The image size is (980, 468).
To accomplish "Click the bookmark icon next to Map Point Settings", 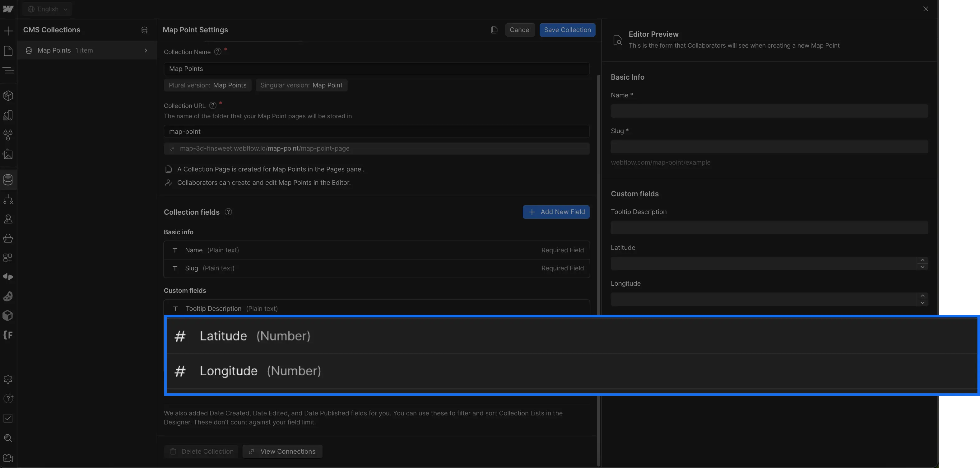I will pos(494,30).
